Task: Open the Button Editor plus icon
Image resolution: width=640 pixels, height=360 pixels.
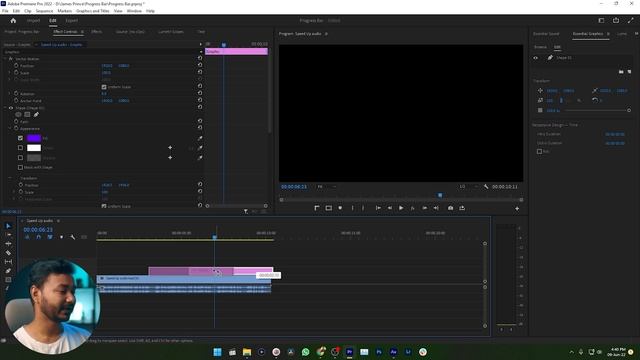Action: coord(517,209)
